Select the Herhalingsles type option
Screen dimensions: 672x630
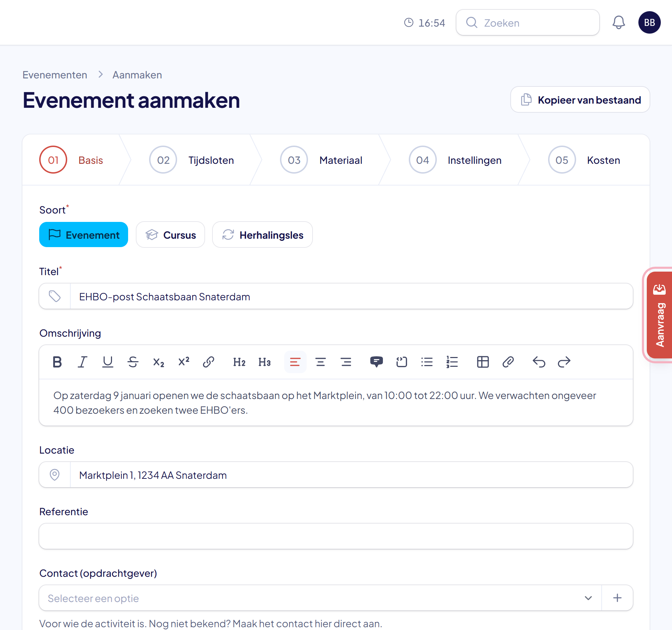click(262, 234)
